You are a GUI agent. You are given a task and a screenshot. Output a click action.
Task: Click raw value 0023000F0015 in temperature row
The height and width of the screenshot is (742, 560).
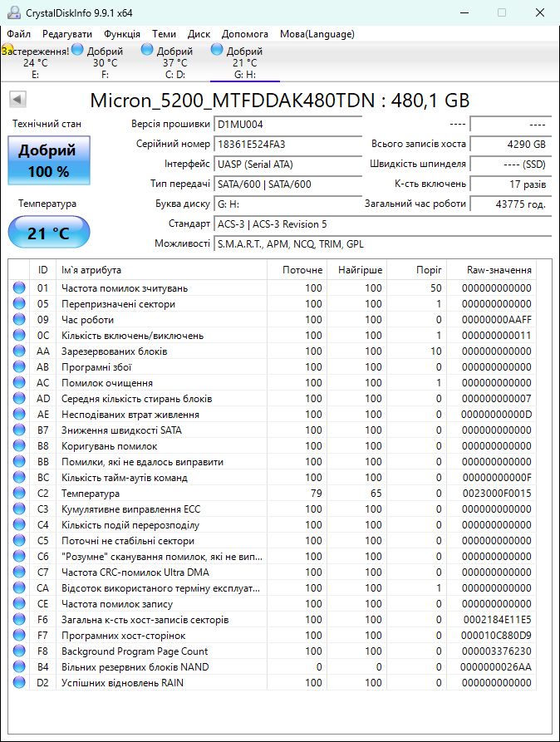(497, 493)
